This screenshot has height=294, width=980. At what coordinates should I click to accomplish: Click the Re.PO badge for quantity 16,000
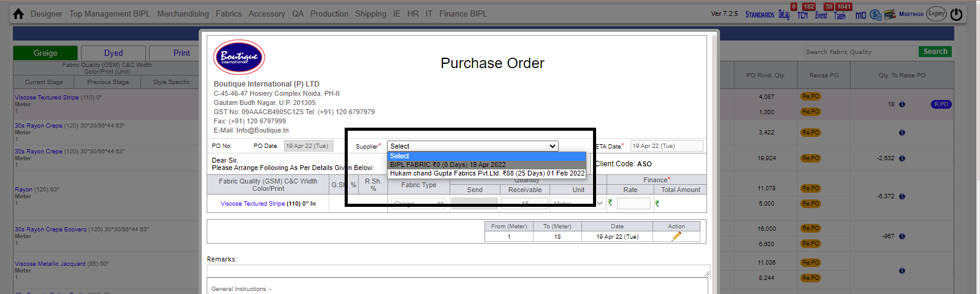[x=810, y=228]
